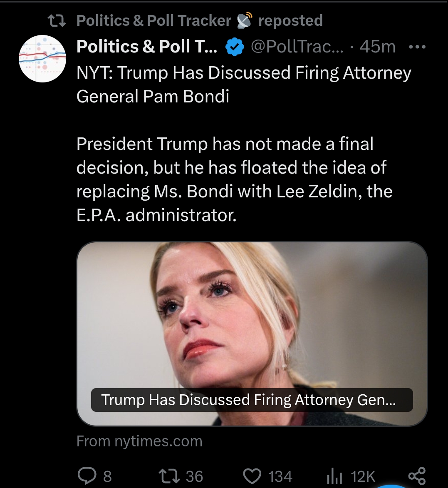Open the reply composer via the comment bubble
The height and width of the screenshot is (488, 448).
pos(87,476)
